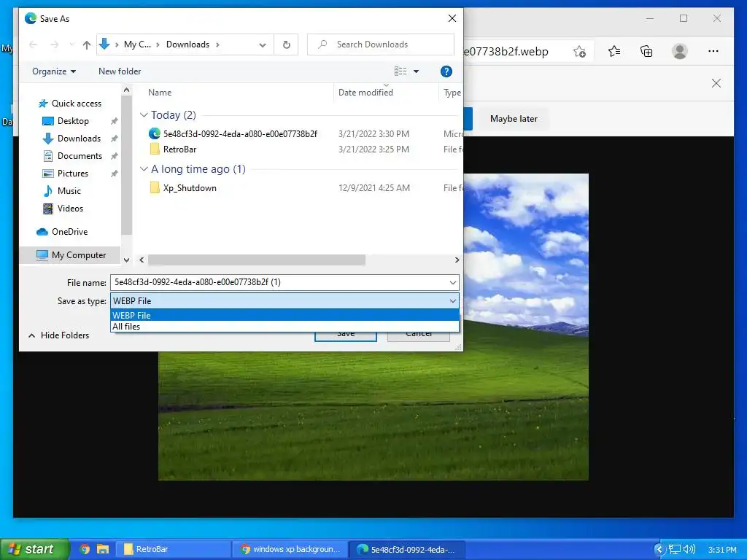Screen dimensions: 747x560
Task: Click Maybe later in Edge window
Action: click(514, 119)
